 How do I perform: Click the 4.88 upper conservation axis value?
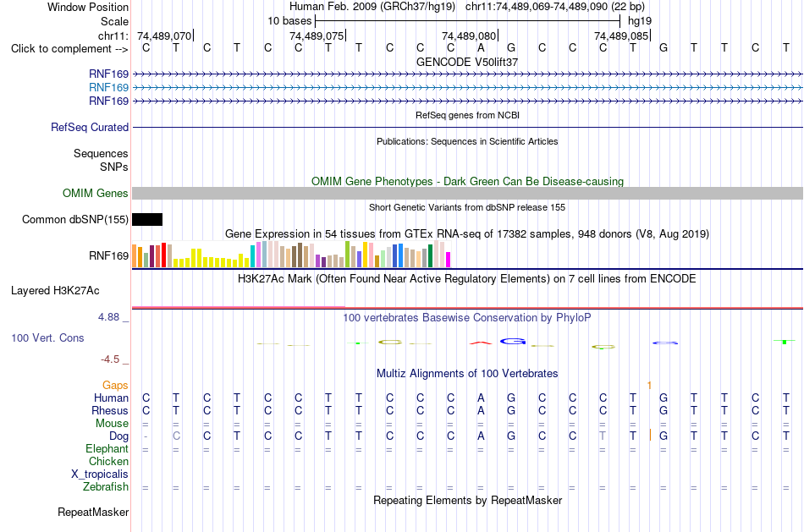click(108, 317)
